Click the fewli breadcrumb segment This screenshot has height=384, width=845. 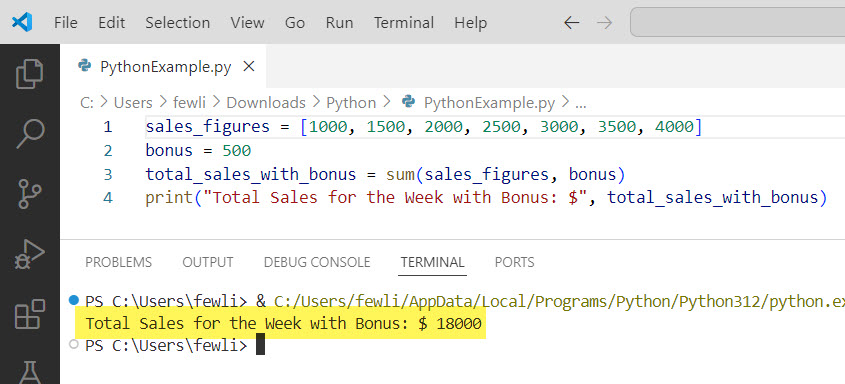coord(189,102)
